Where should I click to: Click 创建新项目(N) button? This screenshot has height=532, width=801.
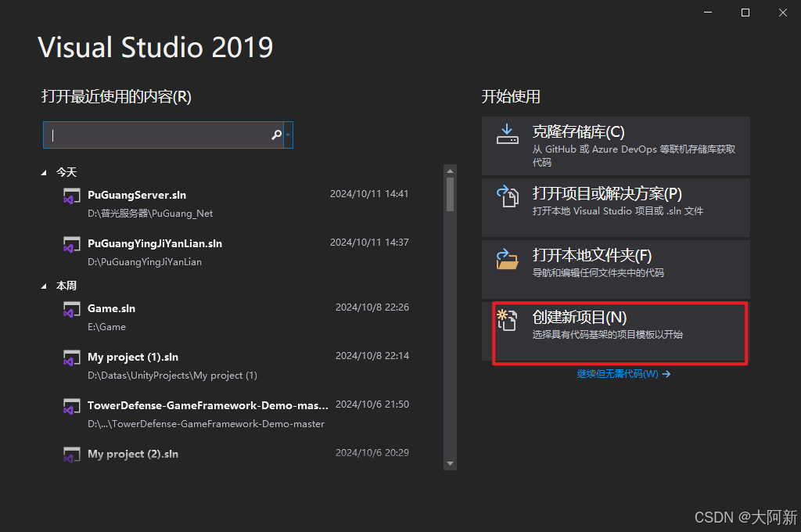click(616, 331)
